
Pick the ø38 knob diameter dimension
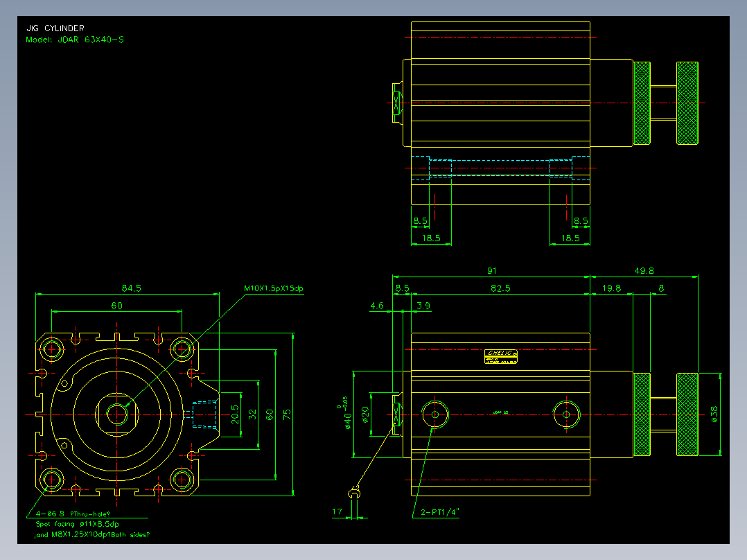(x=714, y=414)
